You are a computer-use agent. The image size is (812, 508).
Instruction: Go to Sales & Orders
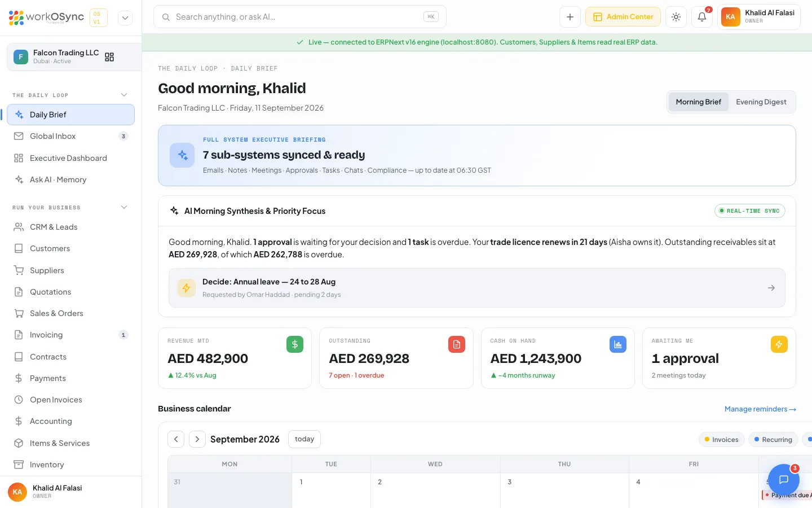tap(70, 313)
